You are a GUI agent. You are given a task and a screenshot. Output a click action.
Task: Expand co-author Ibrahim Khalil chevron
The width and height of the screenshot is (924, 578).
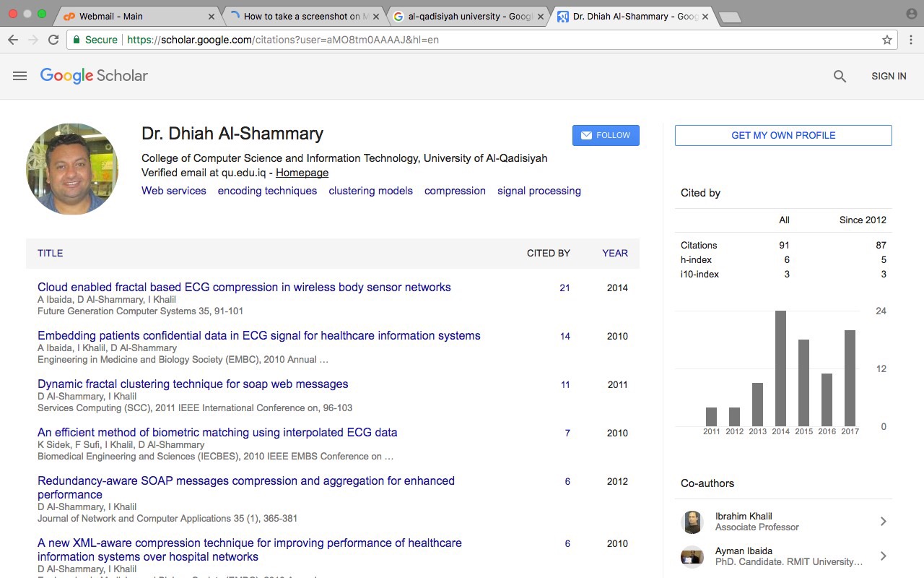883,521
